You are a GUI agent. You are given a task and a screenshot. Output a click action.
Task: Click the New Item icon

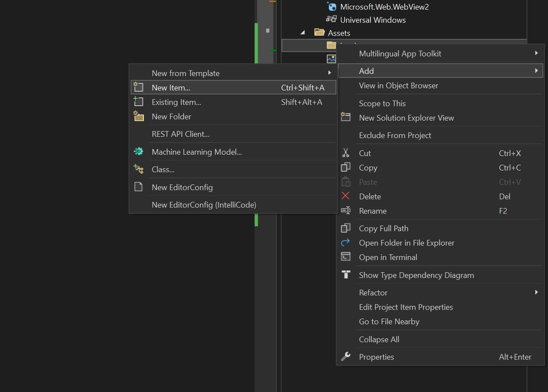click(138, 87)
